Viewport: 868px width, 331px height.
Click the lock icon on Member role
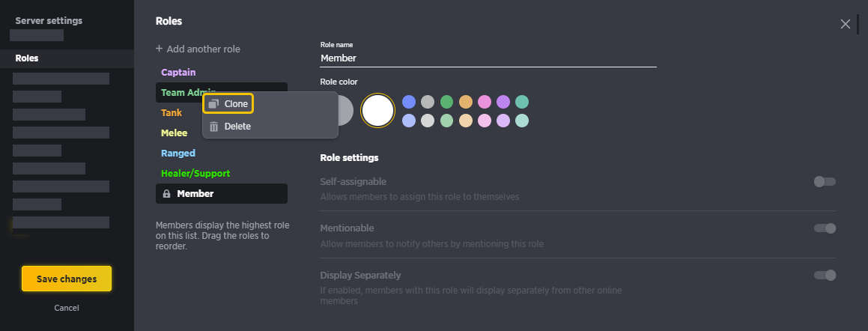coord(166,194)
